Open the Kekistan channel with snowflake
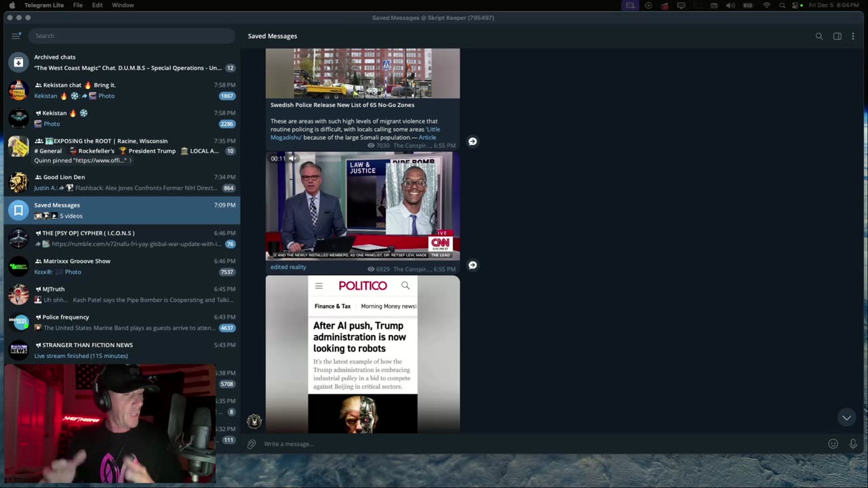 (x=122, y=118)
